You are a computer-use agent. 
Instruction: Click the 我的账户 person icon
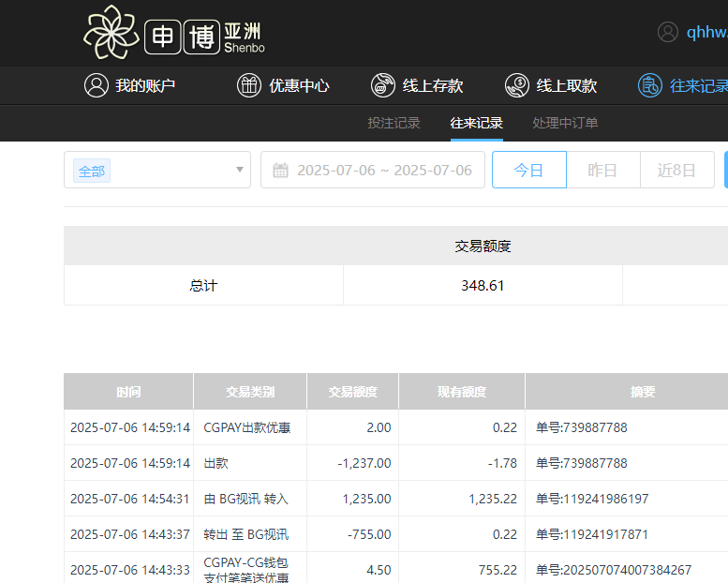coord(96,85)
